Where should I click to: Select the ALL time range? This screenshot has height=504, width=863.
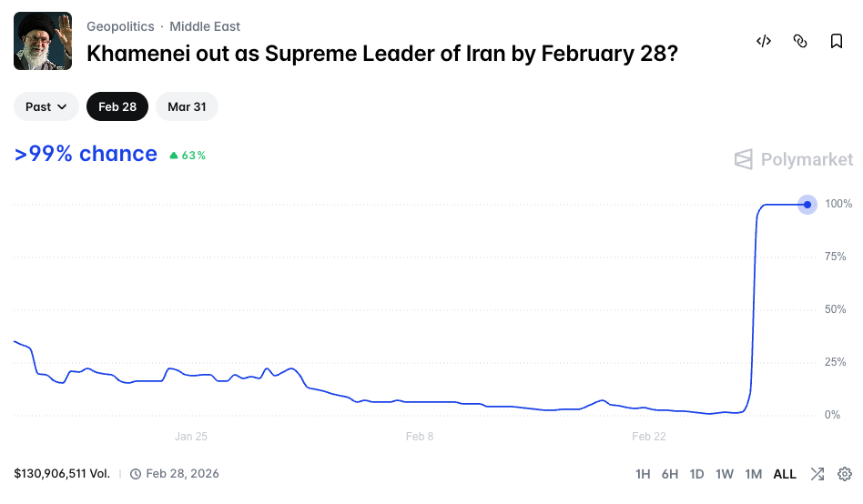click(x=785, y=474)
